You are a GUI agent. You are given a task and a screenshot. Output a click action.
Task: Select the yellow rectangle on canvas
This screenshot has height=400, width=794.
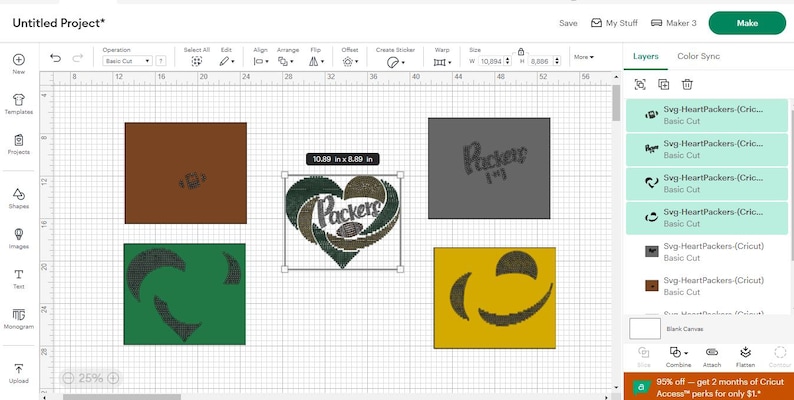(495, 298)
